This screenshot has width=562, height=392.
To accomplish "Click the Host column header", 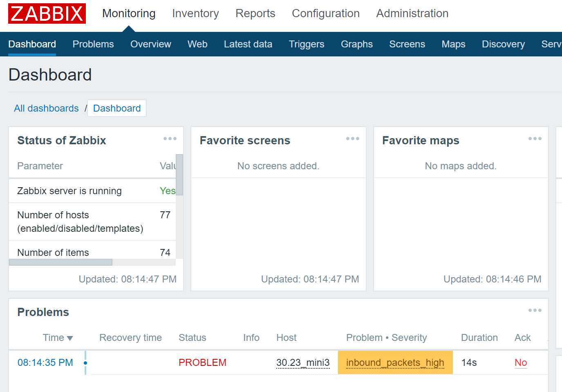I will pyautogui.click(x=287, y=338).
